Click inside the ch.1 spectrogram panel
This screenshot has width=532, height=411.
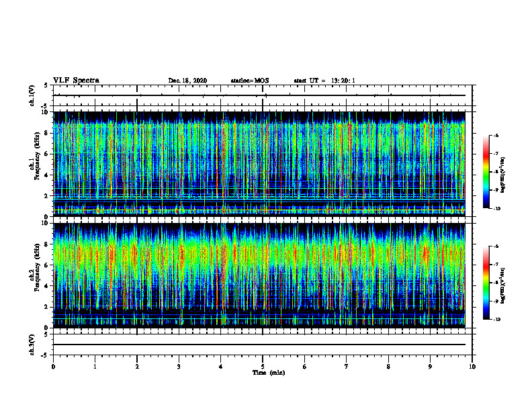(x=259, y=164)
